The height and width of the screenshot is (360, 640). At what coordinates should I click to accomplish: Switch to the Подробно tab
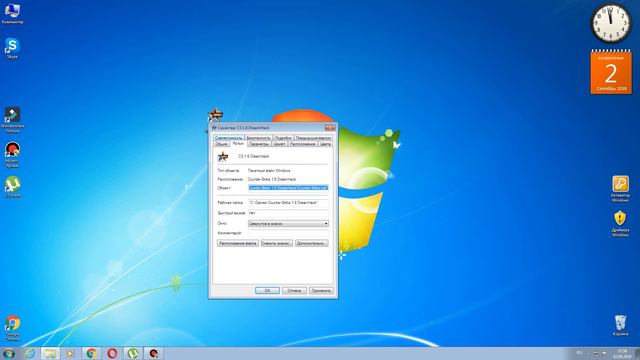283,138
